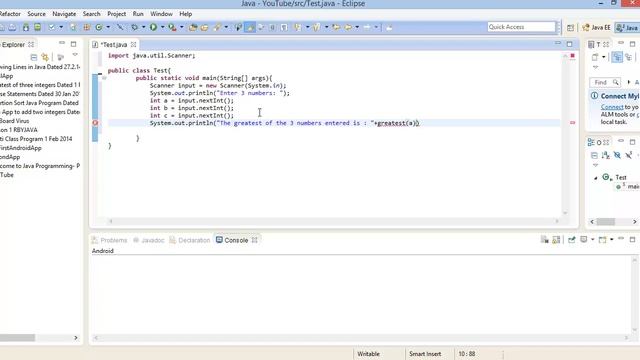This screenshot has height=360, width=640.
Task: Switch to the Java EE perspective
Action: (596, 28)
